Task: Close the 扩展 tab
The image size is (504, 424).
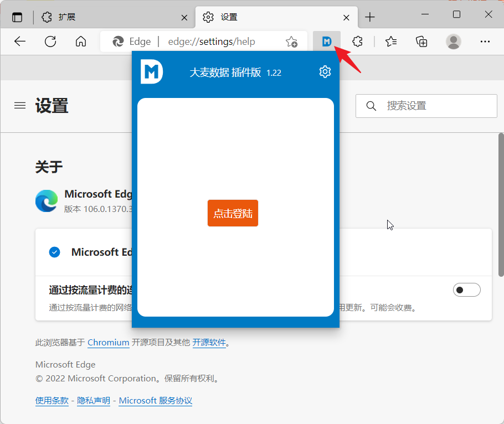Action: click(184, 17)
